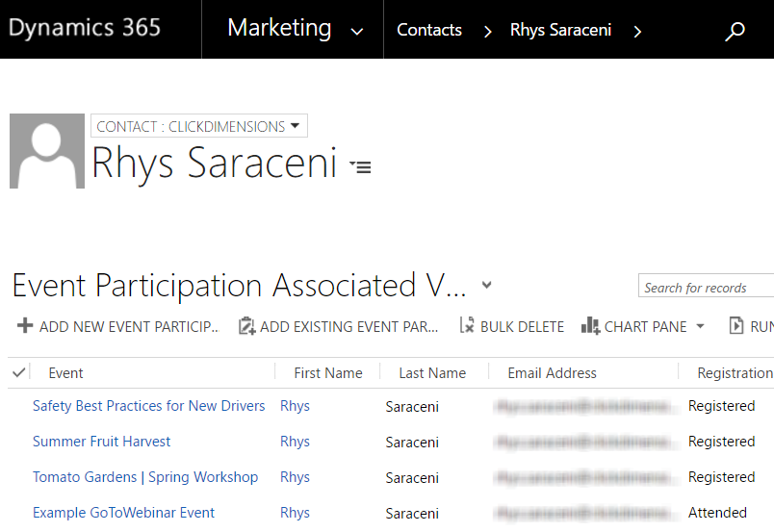Image resolution: width=774 pixels, height=532 pixels.
Task: Select Registered status in Summer Fruit Harvest row
Action: click(x=722, y=442)
